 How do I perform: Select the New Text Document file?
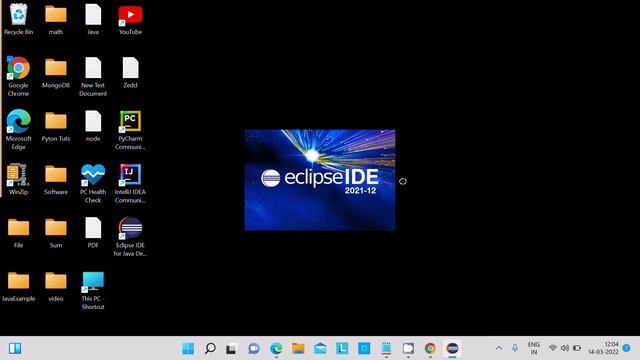pos(93,76)
